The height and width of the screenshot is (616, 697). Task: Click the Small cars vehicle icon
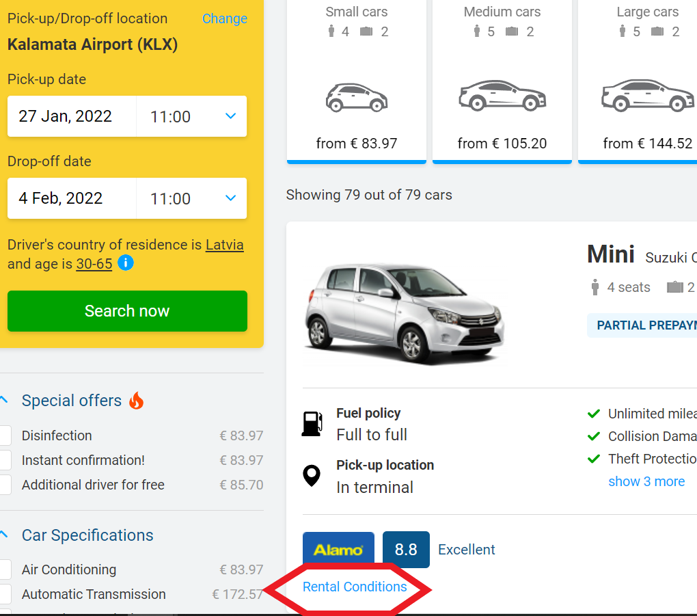[x=356, y=97]
